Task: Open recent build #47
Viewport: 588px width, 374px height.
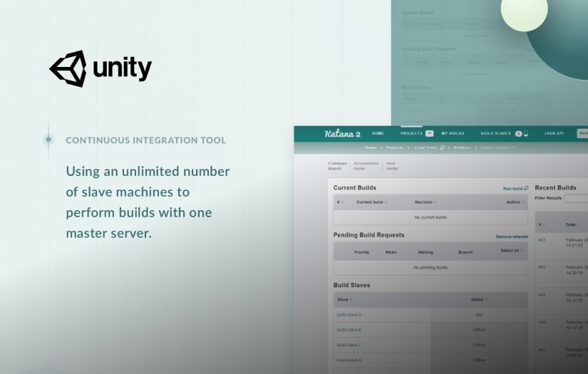Action: tap(542, 350)
